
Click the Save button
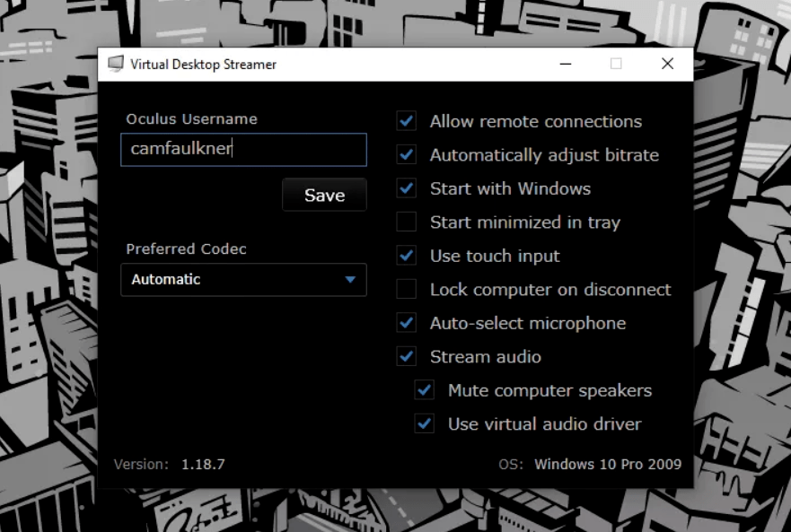[324, 195]
